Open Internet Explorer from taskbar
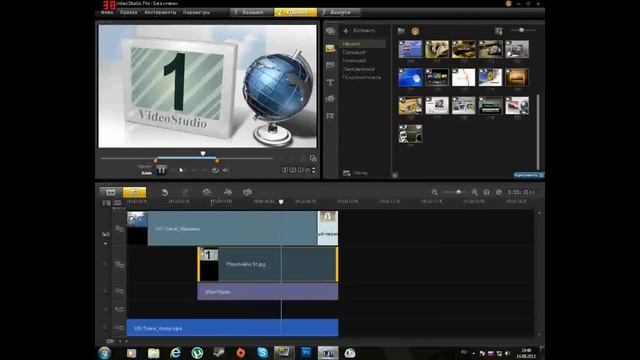 (176, 353)
